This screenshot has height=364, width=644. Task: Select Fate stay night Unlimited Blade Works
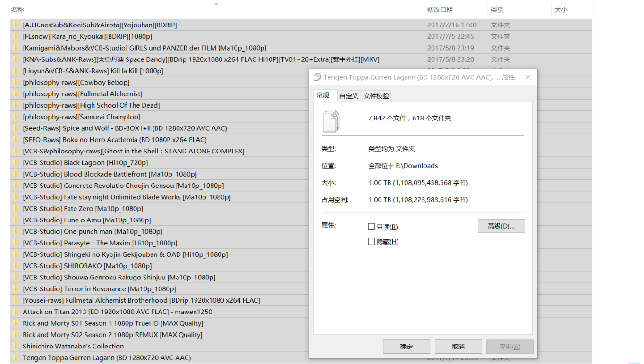[x=127, y=197]
